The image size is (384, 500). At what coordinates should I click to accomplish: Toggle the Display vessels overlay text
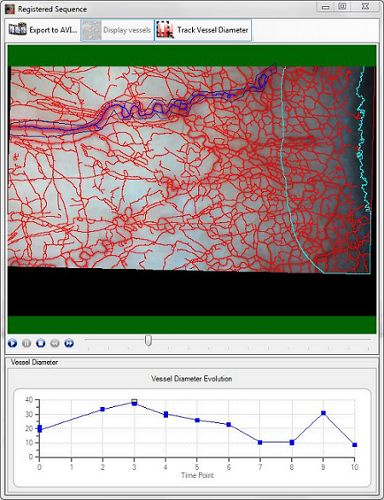pyautogui.click(x=127, y=30)
